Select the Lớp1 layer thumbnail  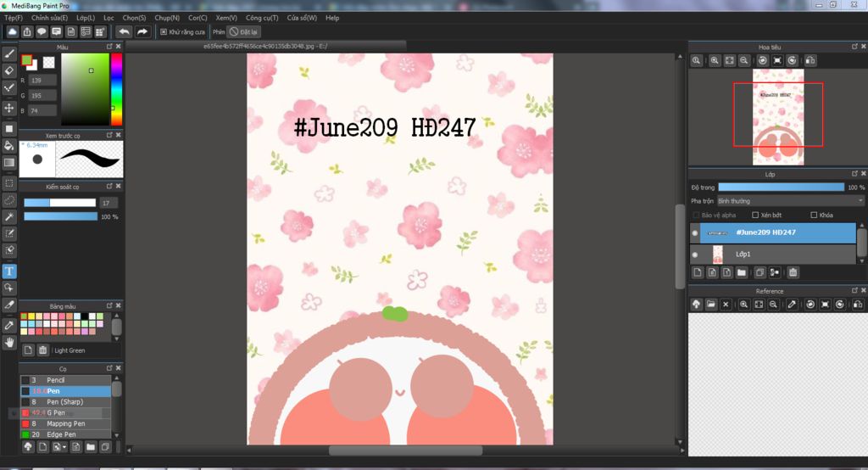(718, 255)
